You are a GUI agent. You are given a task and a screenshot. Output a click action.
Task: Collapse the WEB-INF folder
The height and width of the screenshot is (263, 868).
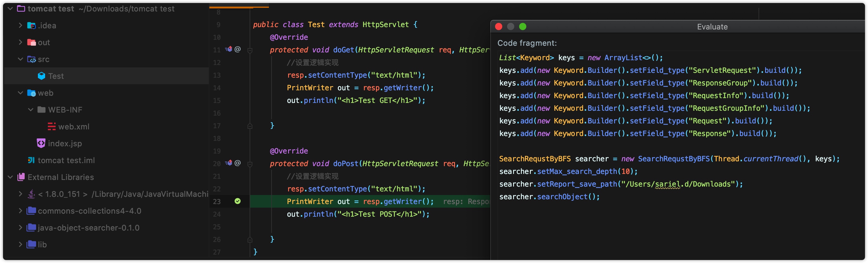31,110
